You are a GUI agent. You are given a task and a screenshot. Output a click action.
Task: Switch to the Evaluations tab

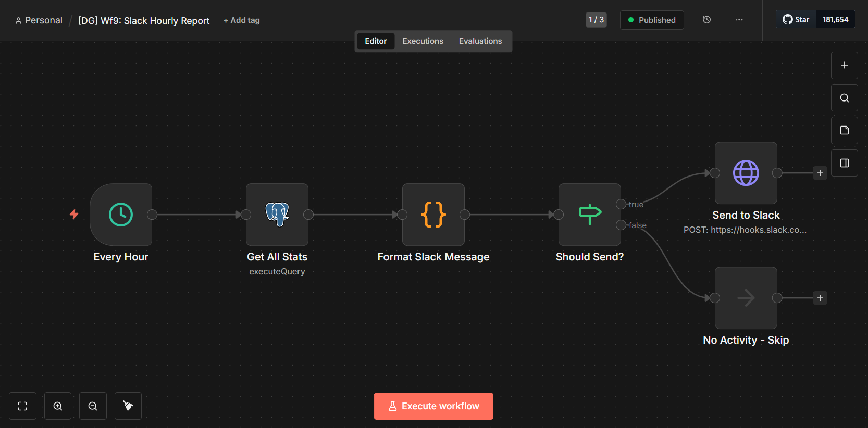pyautogui.click(x=480, y=41)
